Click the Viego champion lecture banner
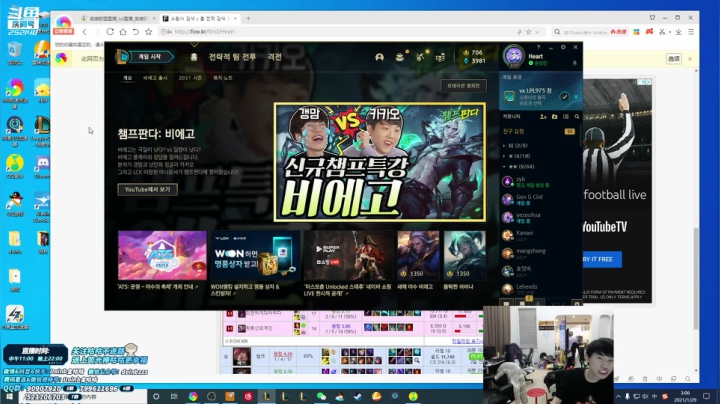Image resolution: width=720 pixels, height=404 pixels. point(380,162)
